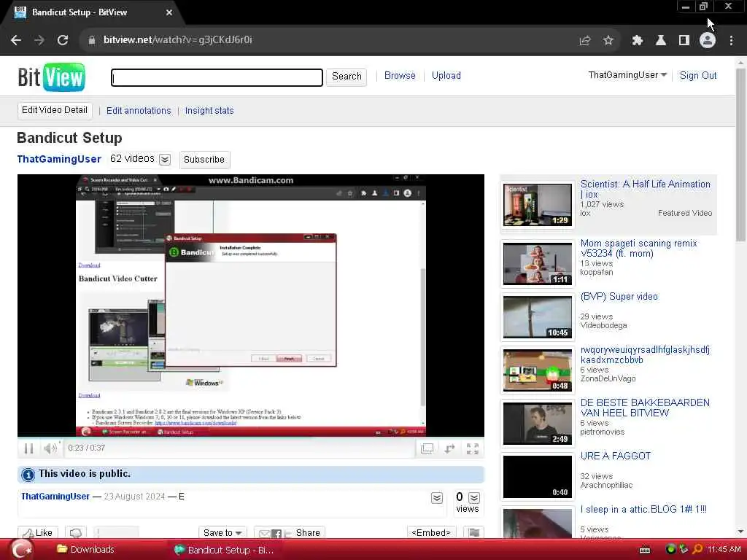The height and width of the screenshot is (560, 747).
Task: Click the info icon in public notice
Action: (28, 474)
